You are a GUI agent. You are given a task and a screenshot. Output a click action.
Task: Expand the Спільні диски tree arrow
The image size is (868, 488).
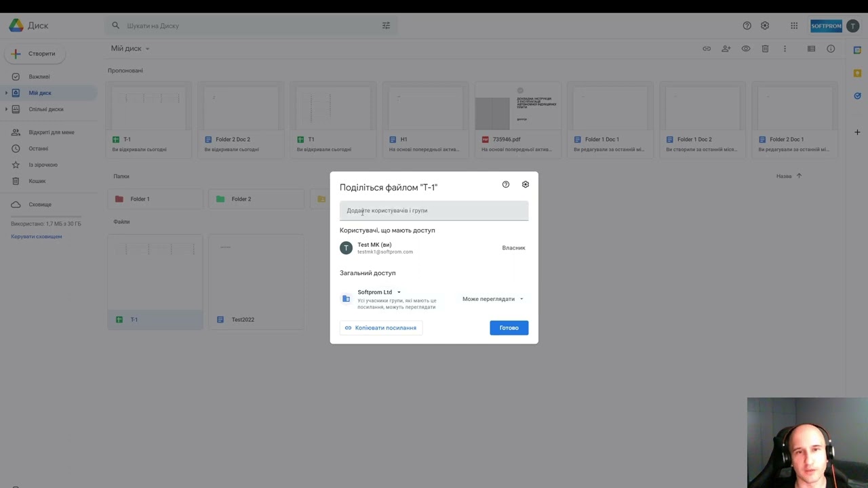(x=7, y=109)
